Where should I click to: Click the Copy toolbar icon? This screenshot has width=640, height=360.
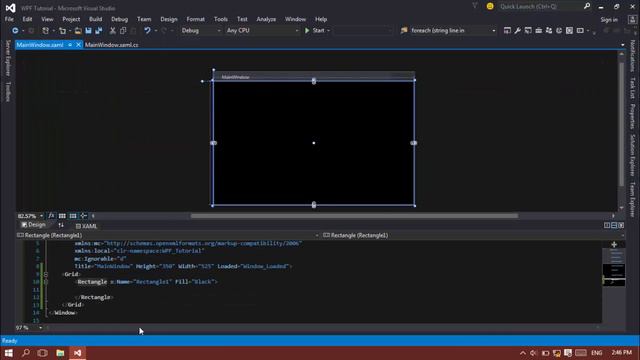(123, 31)
